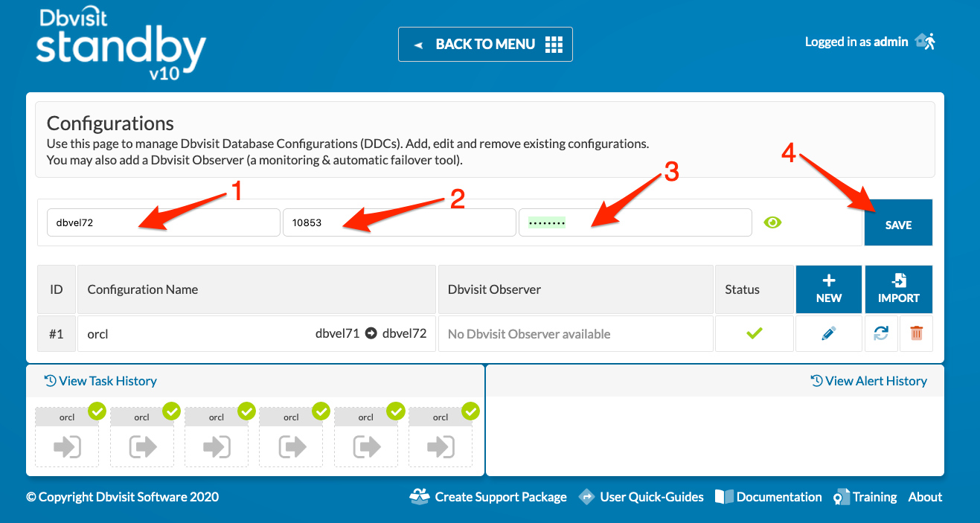Go back to the main menu
Viewport: 980px width, 523px height.
pos(485,44)
